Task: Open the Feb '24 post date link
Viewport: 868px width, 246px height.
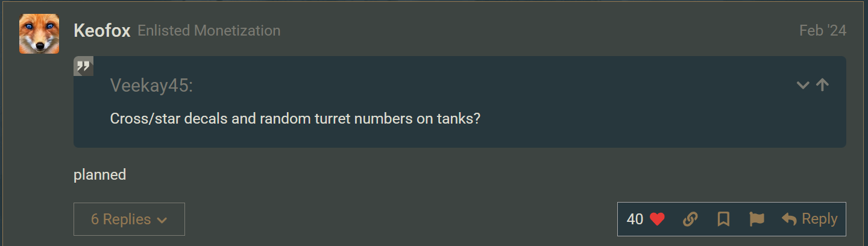Action: (822, 31)
